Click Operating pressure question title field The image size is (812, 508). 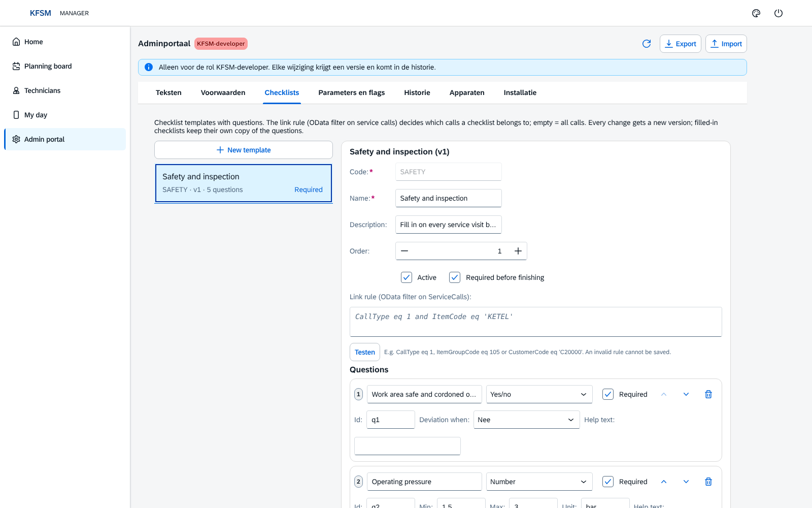click(424, 482)
